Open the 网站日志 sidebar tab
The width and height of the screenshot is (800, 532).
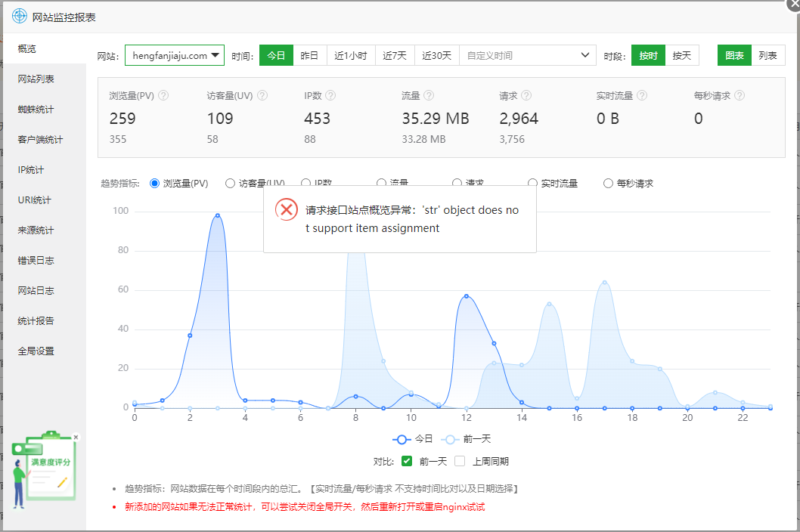pos(44,291)
